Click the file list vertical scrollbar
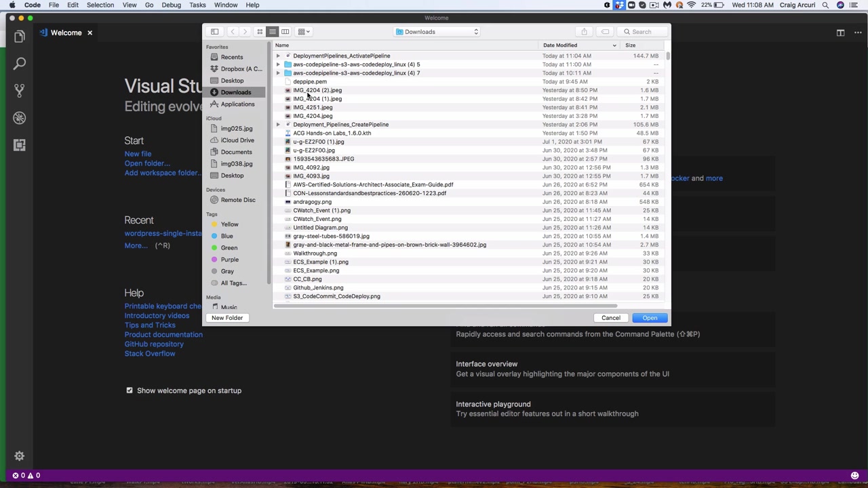Screen dimensions: 868x488 (x=668, y=56)
